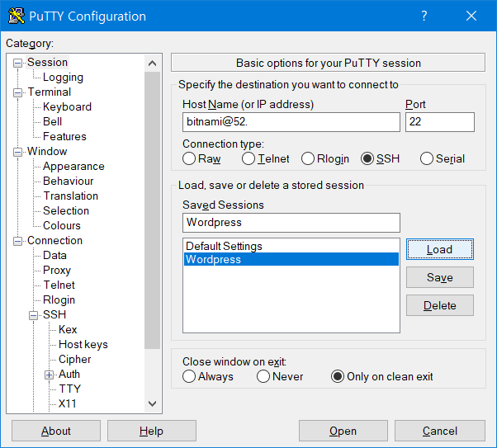497x448 pixels.
Task: Click the PuTTY icon in title bar
Action: click(16, 16)
